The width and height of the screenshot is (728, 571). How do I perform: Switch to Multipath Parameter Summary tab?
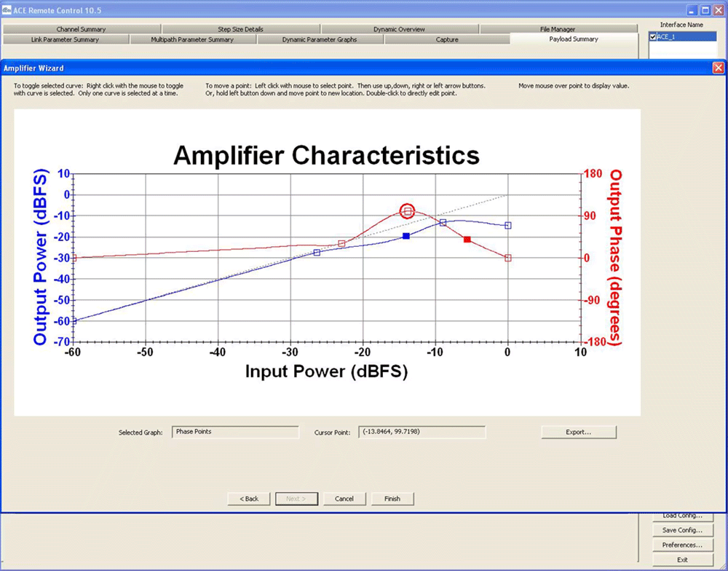pyautogui.click(x=192, y=39)
